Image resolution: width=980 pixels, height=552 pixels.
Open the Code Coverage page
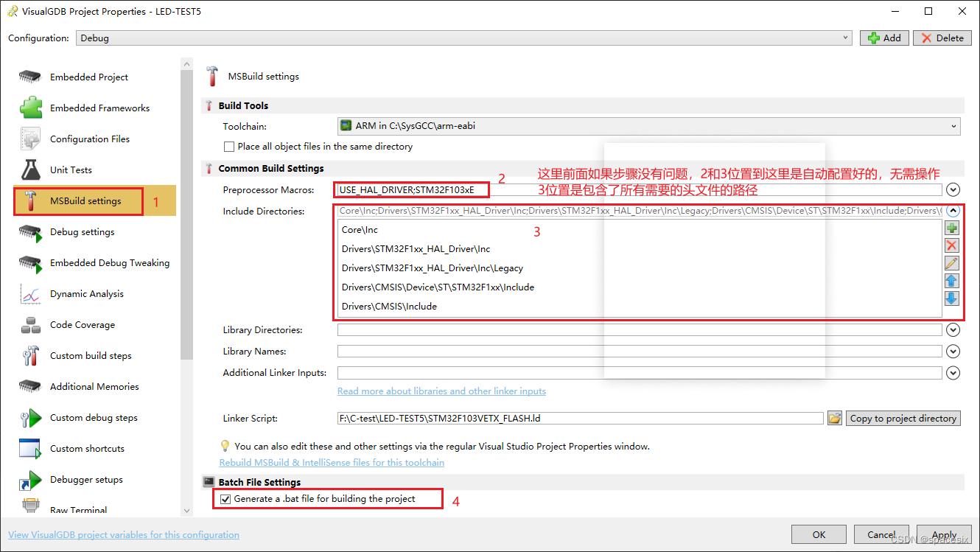[83, 325]
